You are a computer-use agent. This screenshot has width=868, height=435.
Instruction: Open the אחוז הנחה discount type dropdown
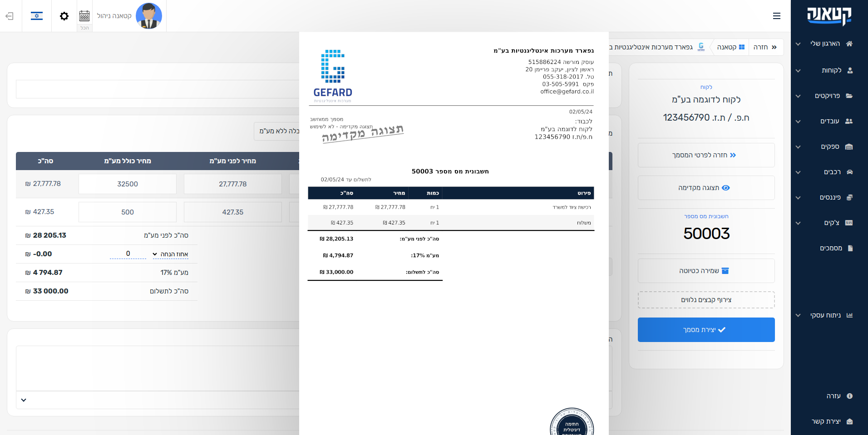170,254
